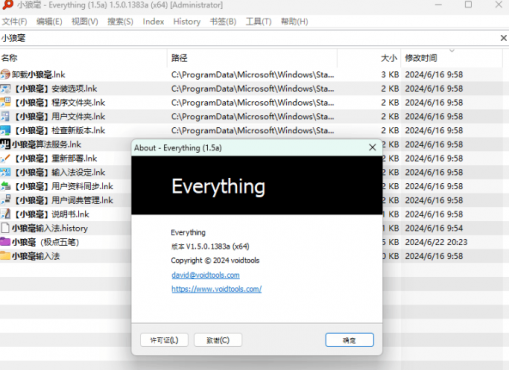This screenshot has height=370, width=509.
Task: Select the 【小狼毫】程序文件夹.lnk file name
Action: tap(59, 102)
